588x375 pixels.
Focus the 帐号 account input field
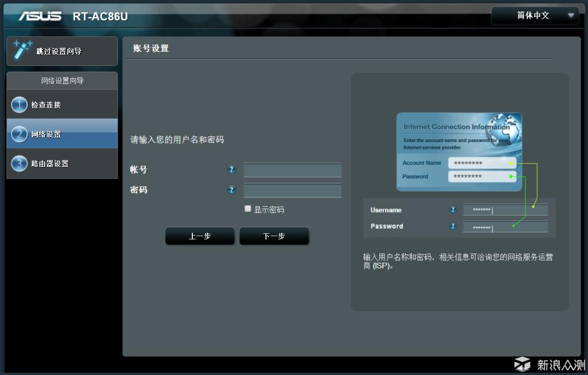pyautogui.click(x=292, y=170)
